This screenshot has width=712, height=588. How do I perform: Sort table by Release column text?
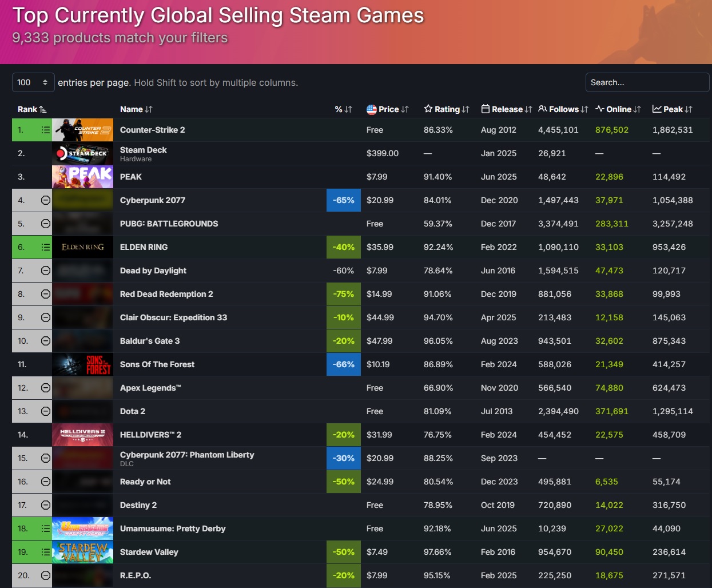507,109
